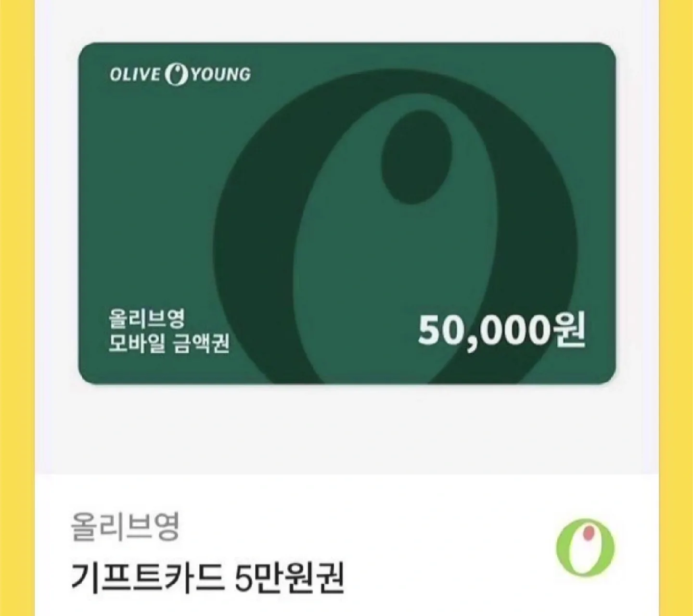Click the yellow left border strip
Image resolution: width=693 pixels, height=616 pixels.
coord(17,308)
